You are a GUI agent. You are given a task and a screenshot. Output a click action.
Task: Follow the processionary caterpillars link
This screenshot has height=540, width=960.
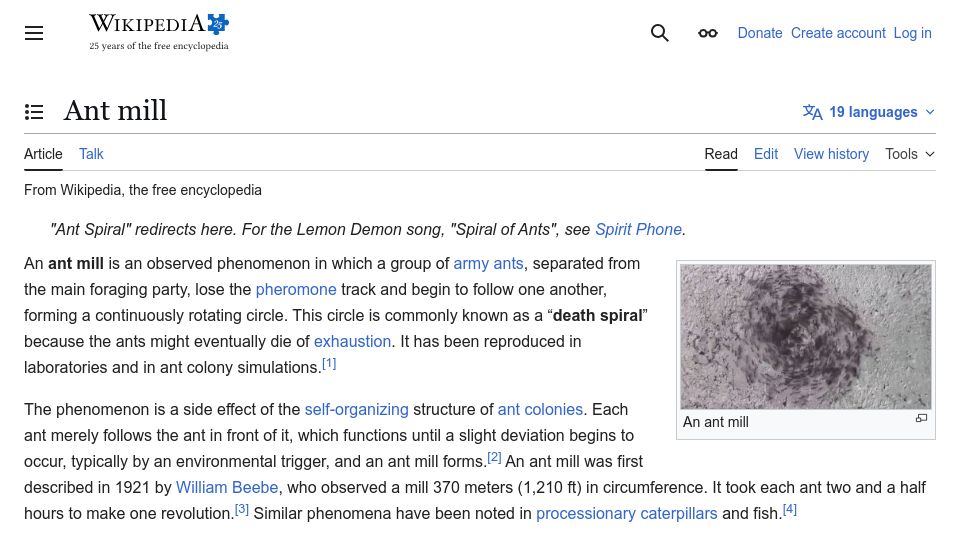point(626,513)
